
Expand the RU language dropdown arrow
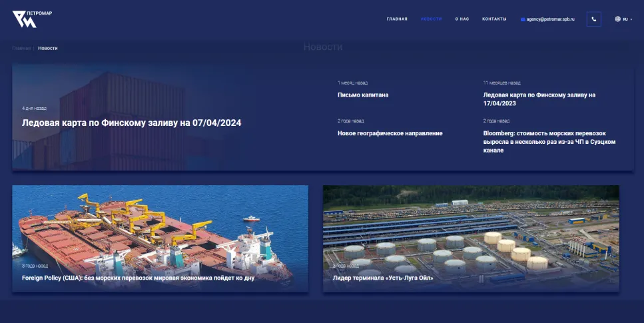pos(631,19)
